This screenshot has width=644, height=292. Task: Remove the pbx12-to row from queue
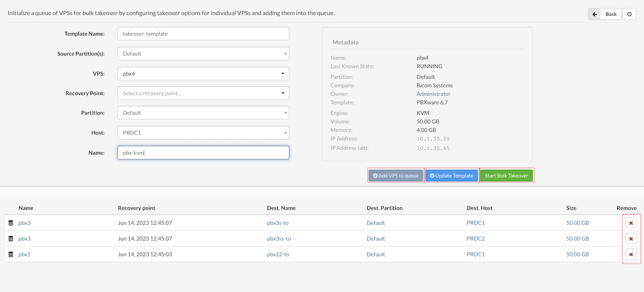(x=631, y=254)
